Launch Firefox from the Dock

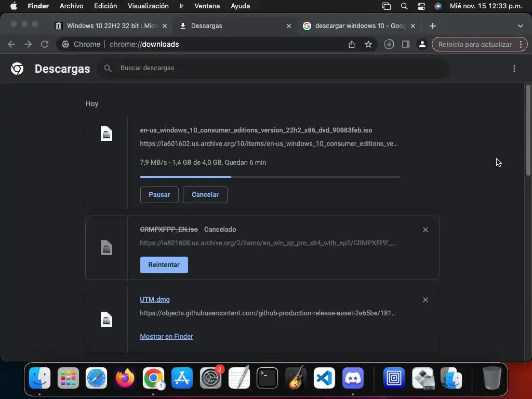[125, 378]
